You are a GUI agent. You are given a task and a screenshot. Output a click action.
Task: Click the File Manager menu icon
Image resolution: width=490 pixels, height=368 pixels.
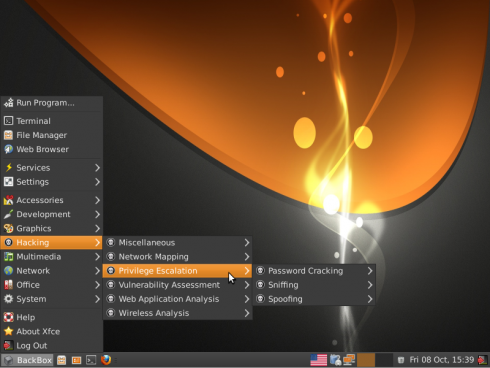point(9,135)
